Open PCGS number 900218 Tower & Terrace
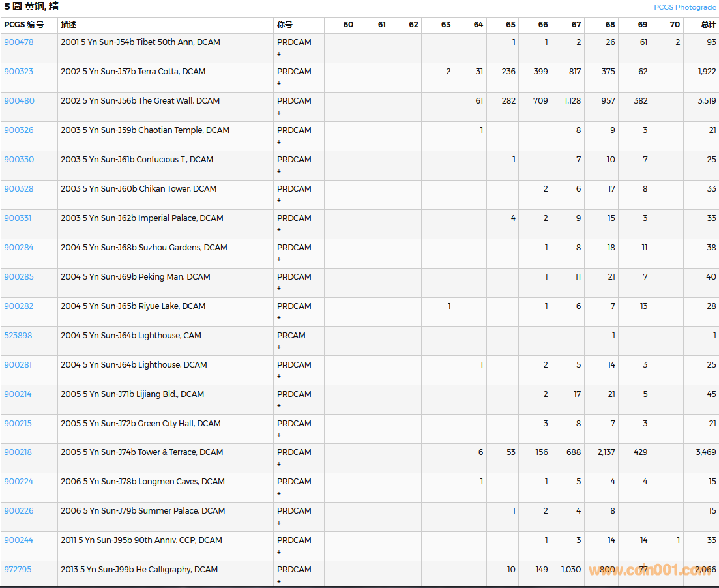The width and height of the screenshot is (719, 588). (18, 452)
